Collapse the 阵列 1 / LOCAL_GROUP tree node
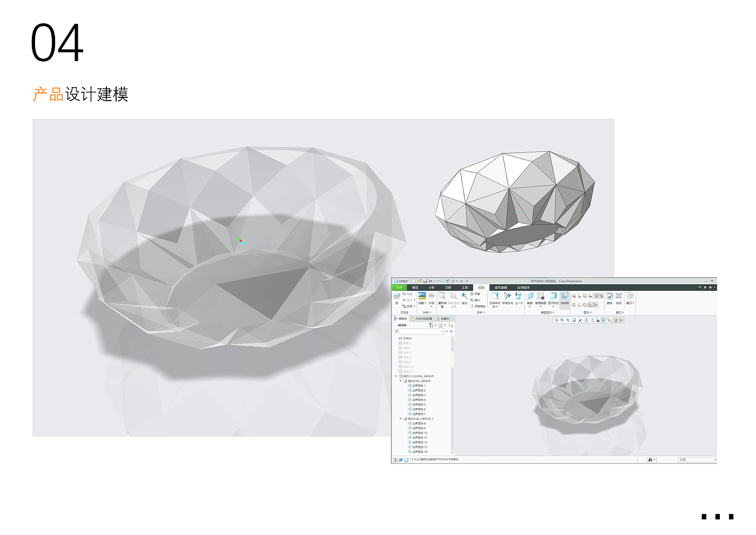 pyautogui.click(x=396, y=376)
